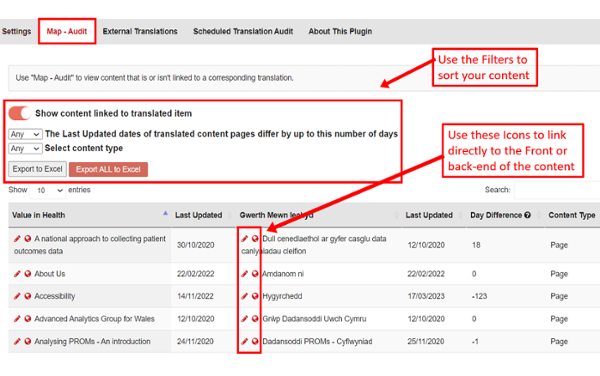The image size is (600, 376).
Task: Edit Analysing PROMs - An introduction pencil icon
Action: pos(17,341)
